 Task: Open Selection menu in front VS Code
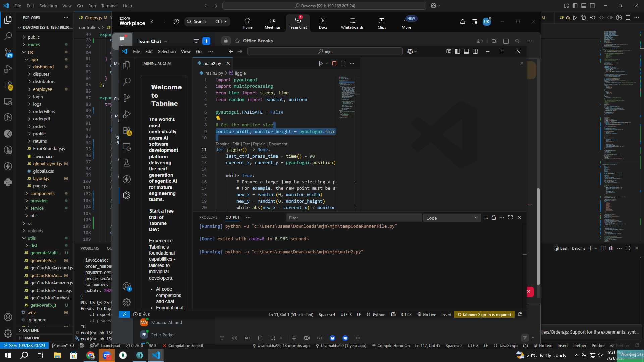click(167, 51)
